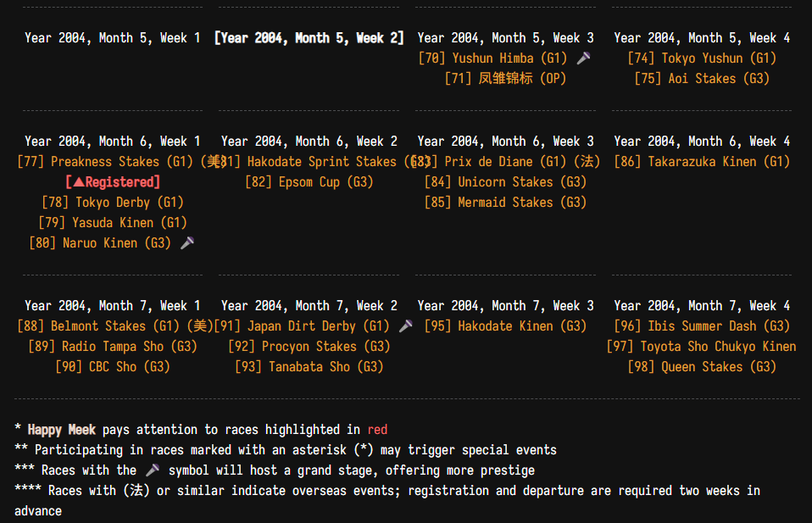Open race [80] Naruo Kinen (G3)
812x523 pixels.
(x=101, y=243)
